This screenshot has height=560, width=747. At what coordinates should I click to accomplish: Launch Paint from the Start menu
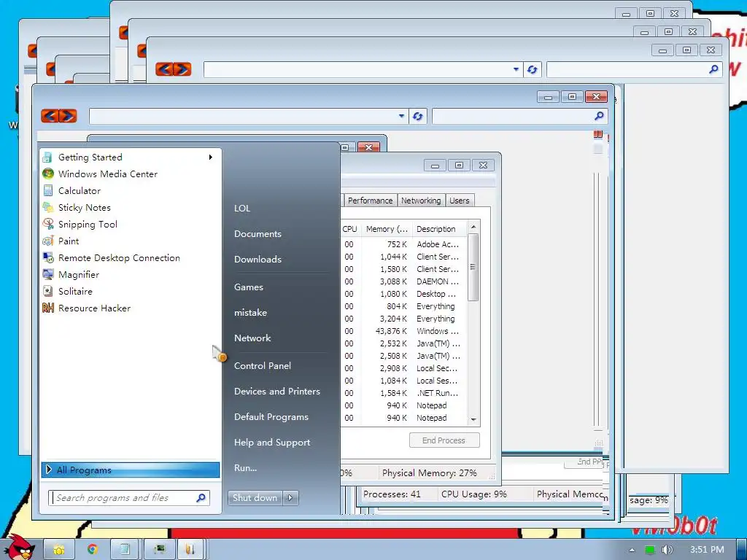pos(128,241)
